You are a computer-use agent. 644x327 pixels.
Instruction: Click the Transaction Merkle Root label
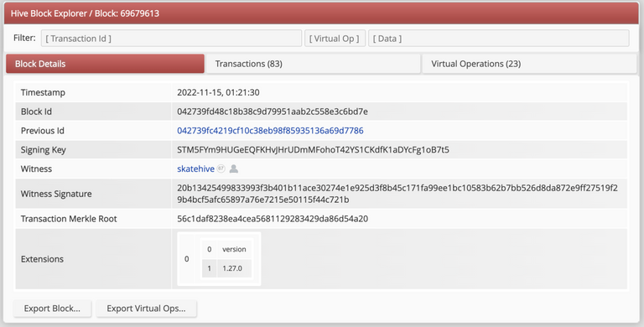tap(69, 219)
